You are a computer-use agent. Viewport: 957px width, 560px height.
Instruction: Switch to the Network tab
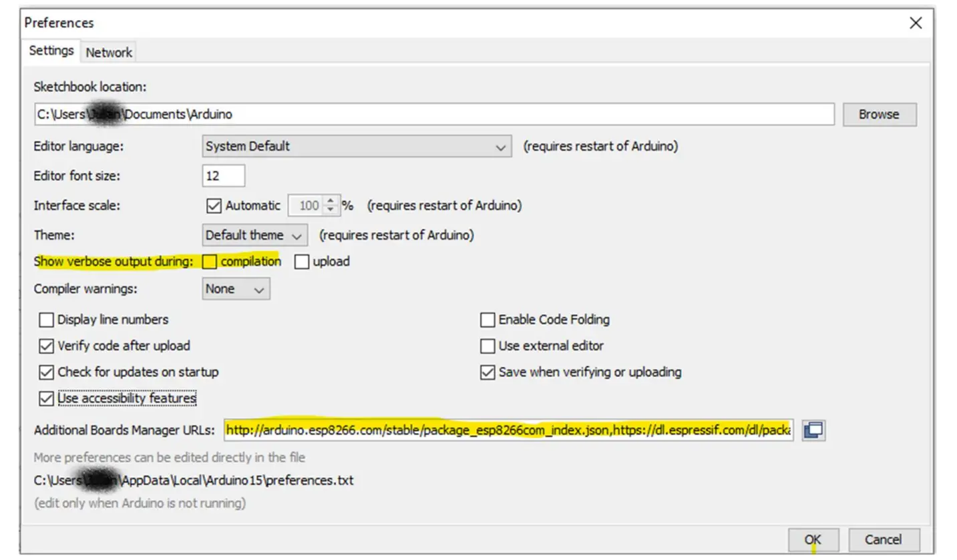coord(108,52)
